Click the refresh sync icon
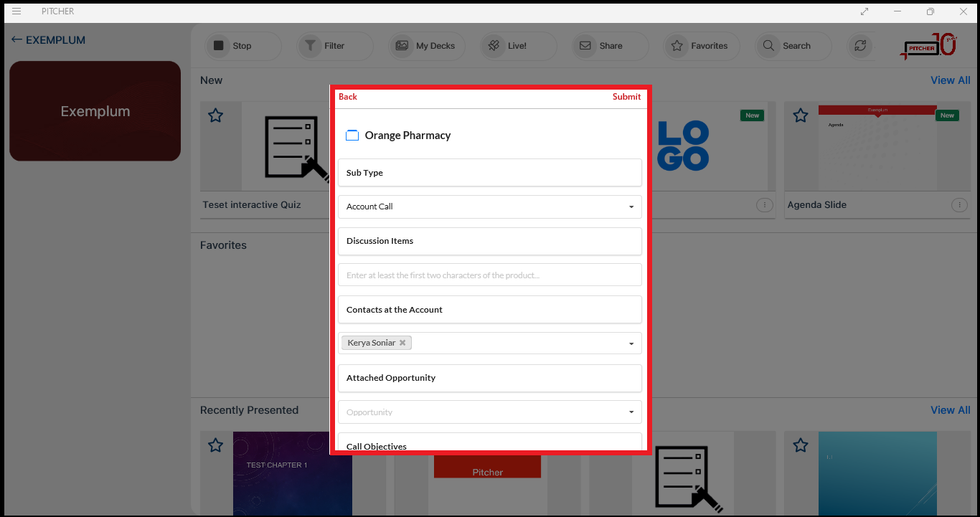The image size is (980, 517). tap(859, 46)
